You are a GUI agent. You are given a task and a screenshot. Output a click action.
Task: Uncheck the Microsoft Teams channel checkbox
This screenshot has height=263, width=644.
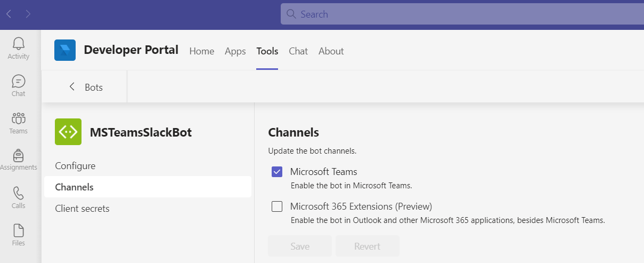[277, 172]
